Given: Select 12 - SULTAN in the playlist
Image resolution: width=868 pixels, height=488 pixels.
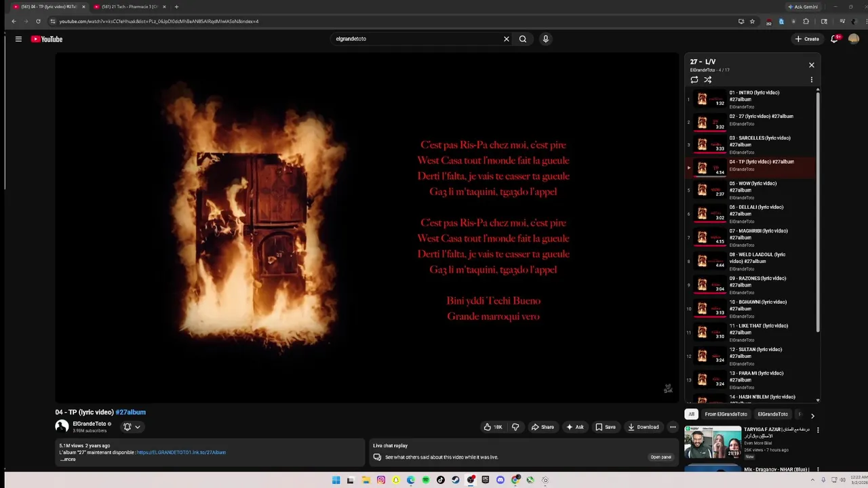Looking at the screenshot, I should tap(751, 357).
